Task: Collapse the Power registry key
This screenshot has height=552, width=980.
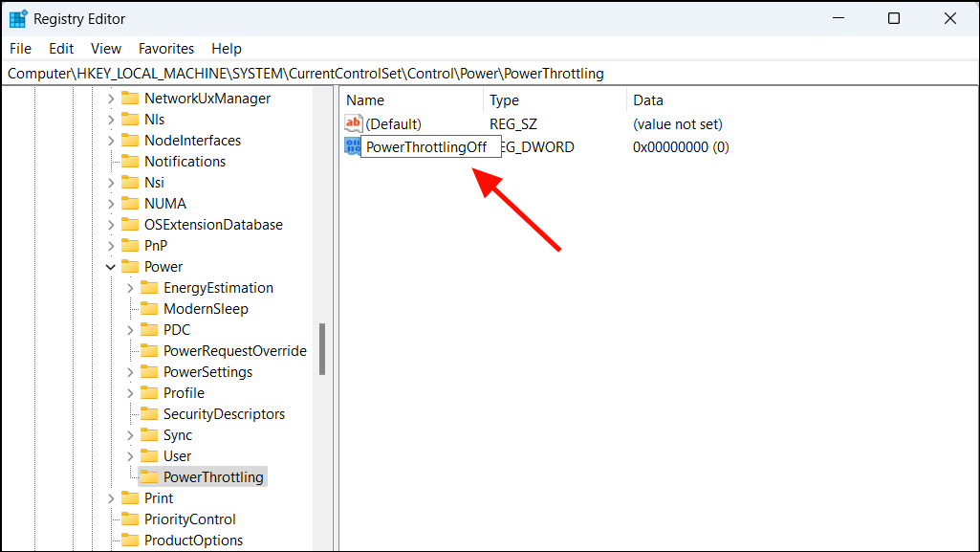Action: click(x=110, y=266)
